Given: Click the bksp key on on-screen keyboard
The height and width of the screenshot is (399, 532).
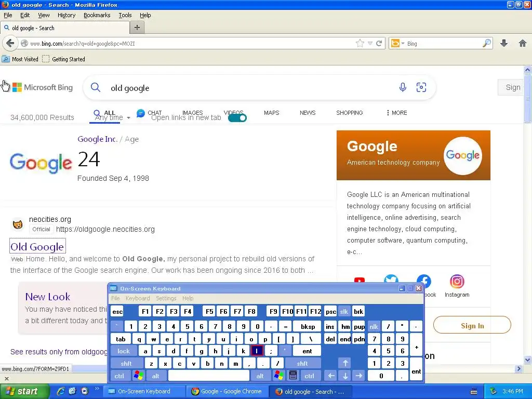Looking at the screenshot, I should pyautogui.click(x=308, y=326).
